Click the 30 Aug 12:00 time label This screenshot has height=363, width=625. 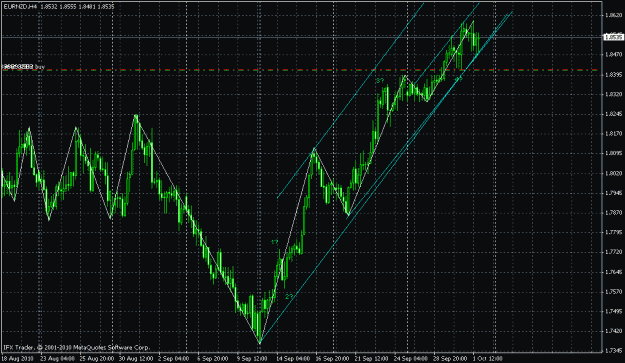(136, 358)
